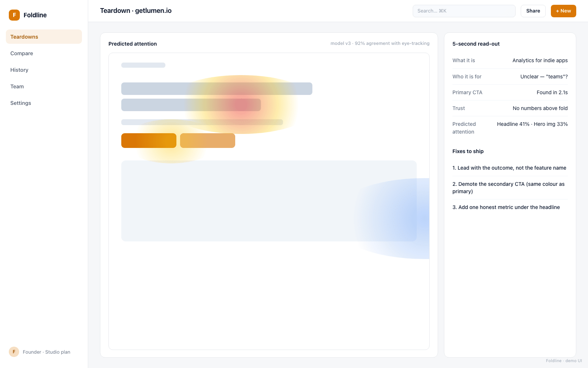Click the primary orange CTA in preview
The height and width of the screenshot is (368, 588).
coord(149,141)
